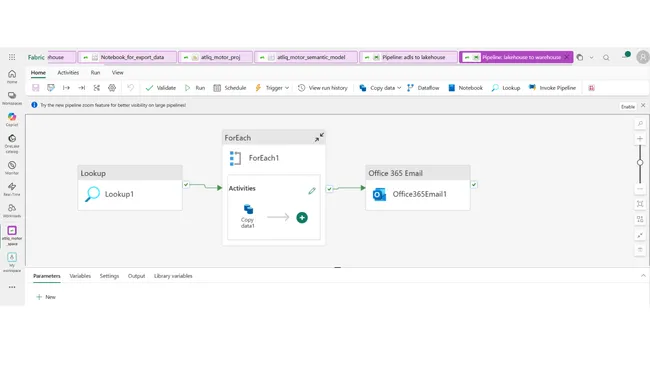This screenshot has width=650, height=366.
Task: Select the Parameters tab
Action: click(x=46, y=276)
